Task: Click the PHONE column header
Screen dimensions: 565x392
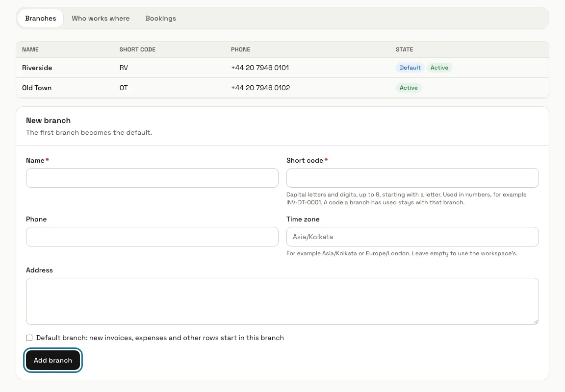Action: tap(241, 49)
